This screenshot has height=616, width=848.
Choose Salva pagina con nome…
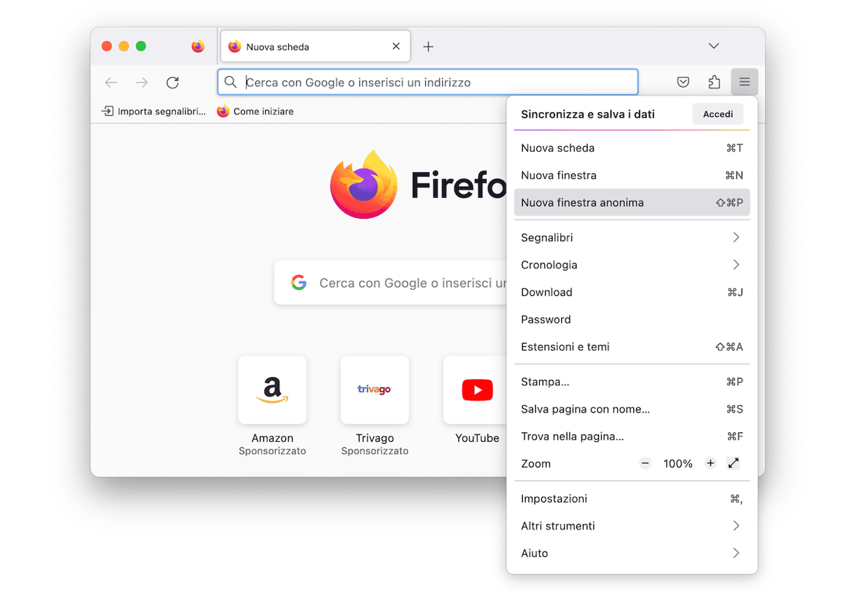point(632,409)
